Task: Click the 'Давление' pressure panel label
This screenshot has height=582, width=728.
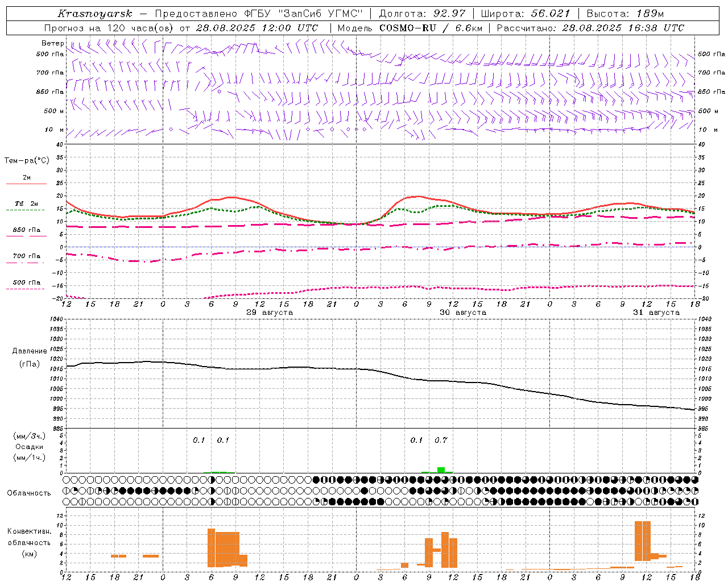Action: click(30, 351)
